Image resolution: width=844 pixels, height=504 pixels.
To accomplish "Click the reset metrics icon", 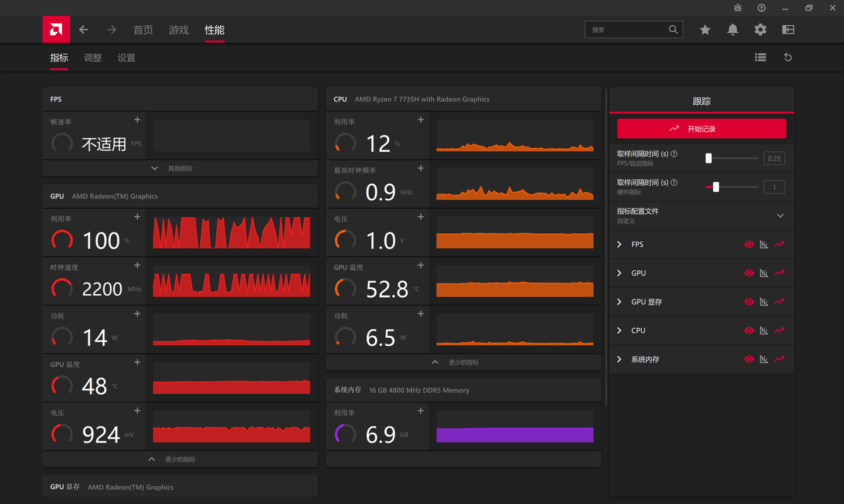I will [788, 57].
